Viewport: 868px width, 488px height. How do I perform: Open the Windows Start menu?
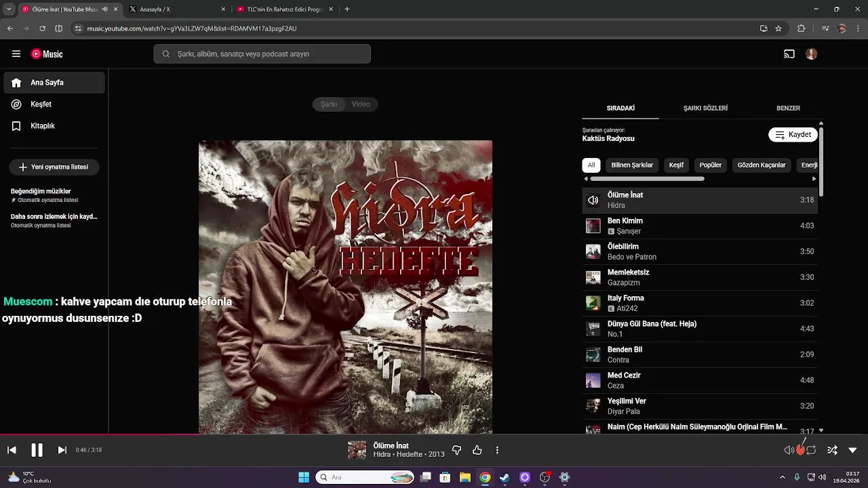[304, 477]
